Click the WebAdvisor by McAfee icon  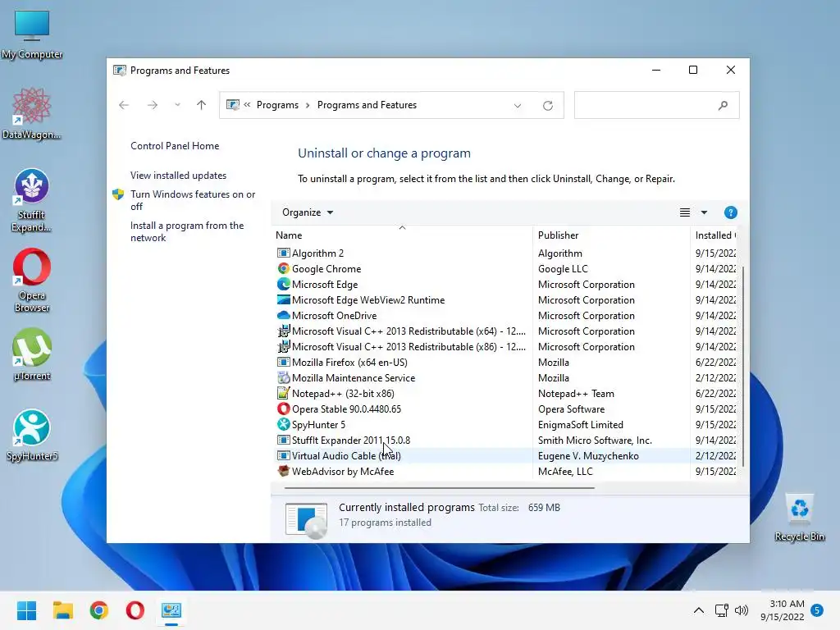tap(283, 471)
